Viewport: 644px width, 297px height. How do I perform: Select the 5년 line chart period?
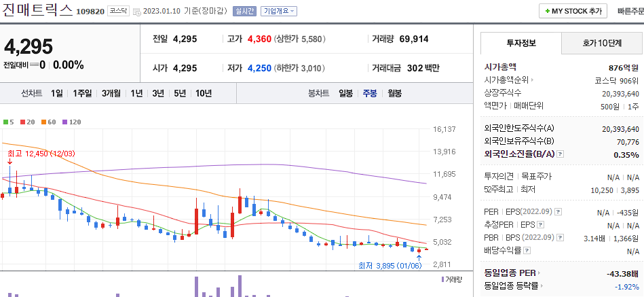click(179, 93)
